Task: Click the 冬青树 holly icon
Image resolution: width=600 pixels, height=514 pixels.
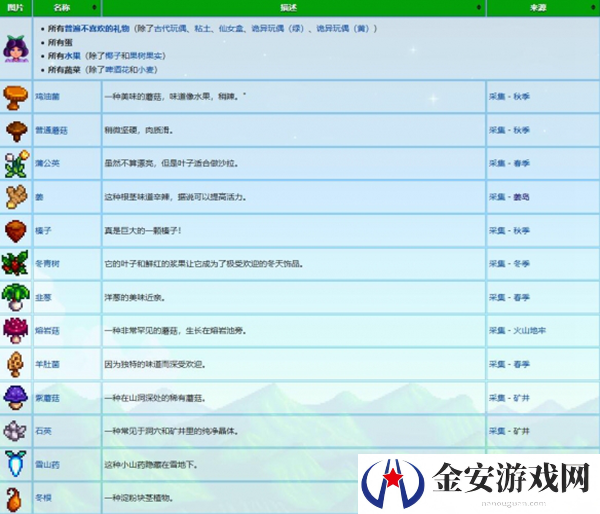Action: click(x=15, y=263)
